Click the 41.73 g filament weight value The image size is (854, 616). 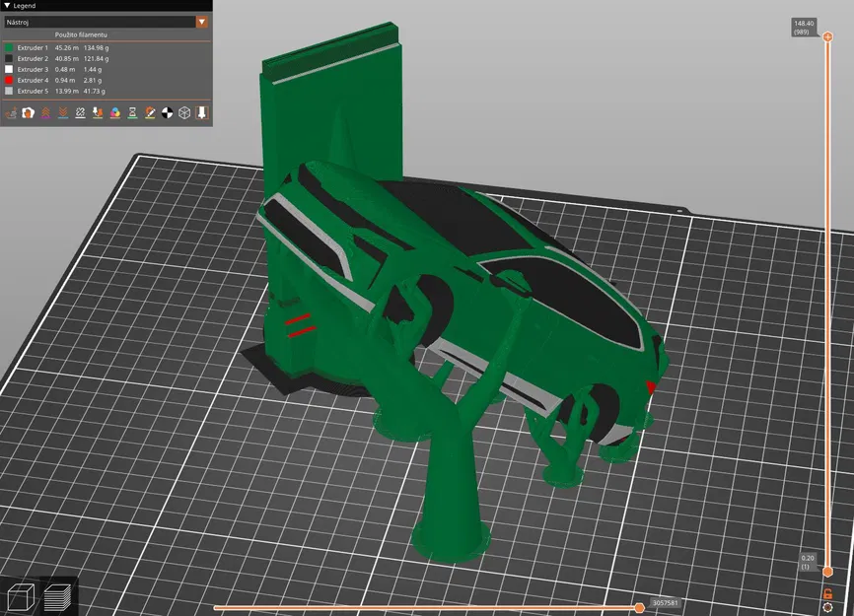tap(95, 92)
